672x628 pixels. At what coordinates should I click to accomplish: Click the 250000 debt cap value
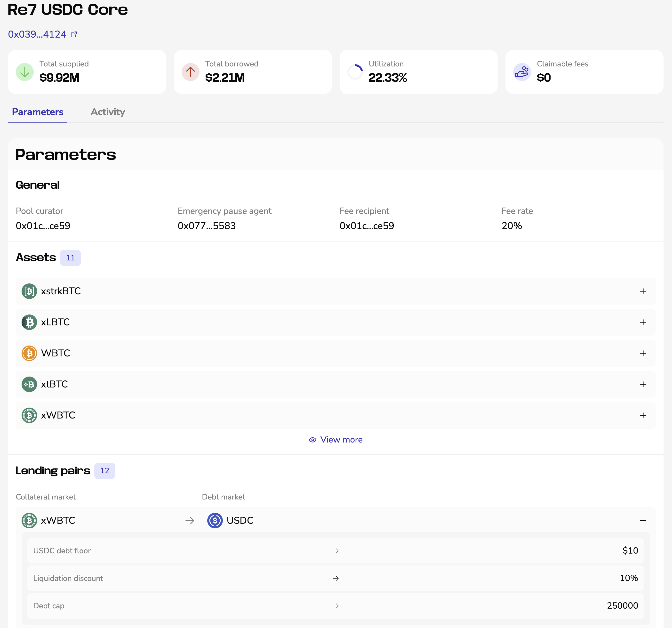[622, 606]
